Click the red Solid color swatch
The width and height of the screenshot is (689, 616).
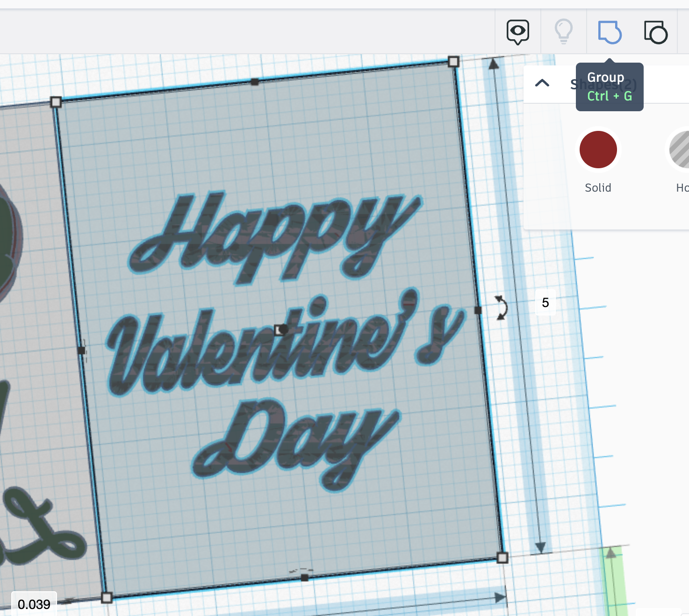click(x=598, y=150)
